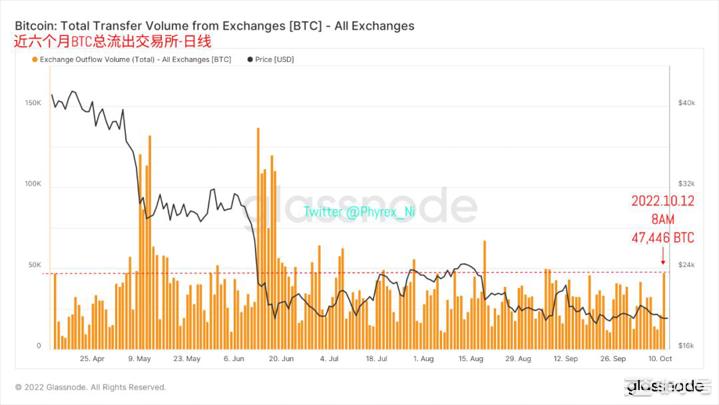This screenshot has width=719, height=405.
Task: Click the Glassnode copyright notice text
Action: [x=90, y=387]
